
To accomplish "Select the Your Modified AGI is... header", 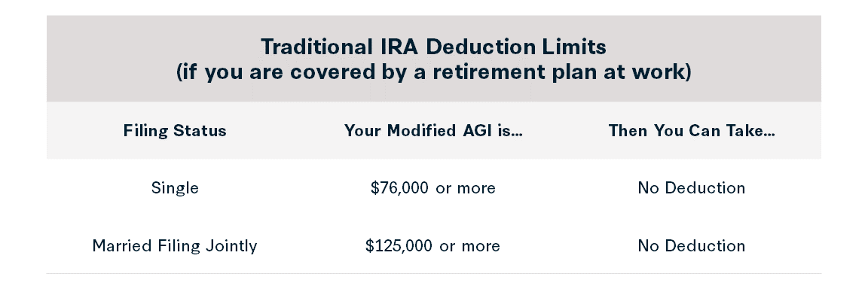I will point(433,131).
